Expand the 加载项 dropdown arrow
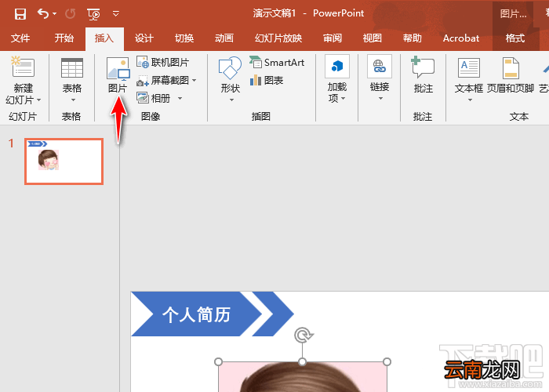 pyautogui.click(x=344, y=98)
